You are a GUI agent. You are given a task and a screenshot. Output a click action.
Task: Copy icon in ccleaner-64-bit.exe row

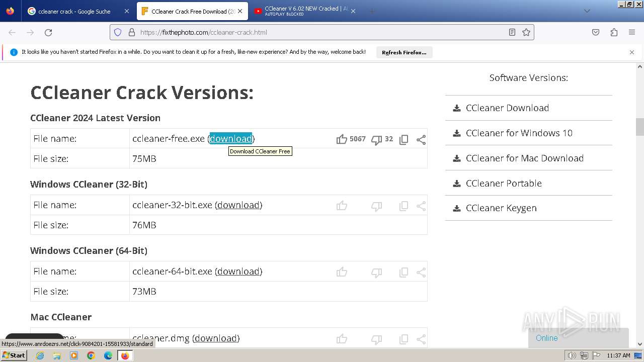click(404, 273)
